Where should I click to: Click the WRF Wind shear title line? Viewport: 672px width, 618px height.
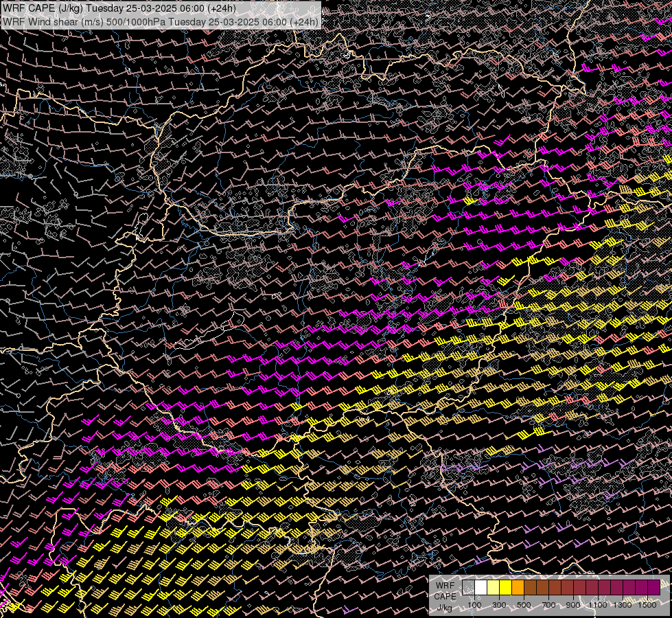click(161, 22)
